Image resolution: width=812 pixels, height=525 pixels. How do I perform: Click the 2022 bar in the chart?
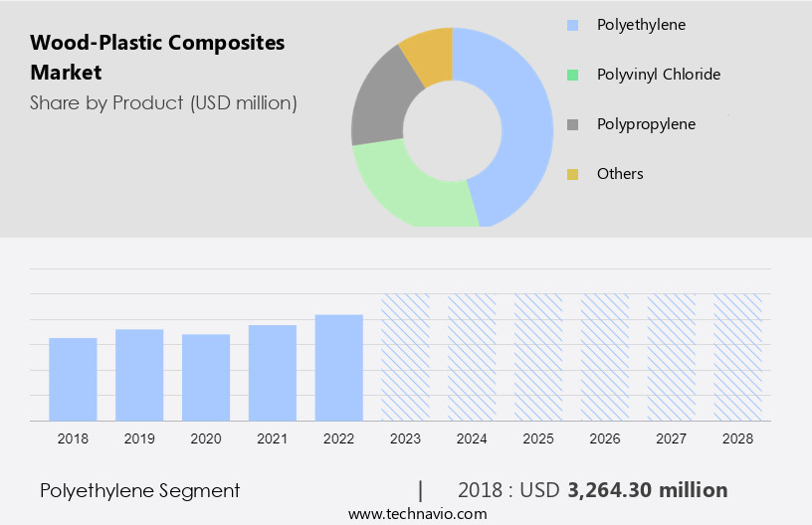(338, 368)
